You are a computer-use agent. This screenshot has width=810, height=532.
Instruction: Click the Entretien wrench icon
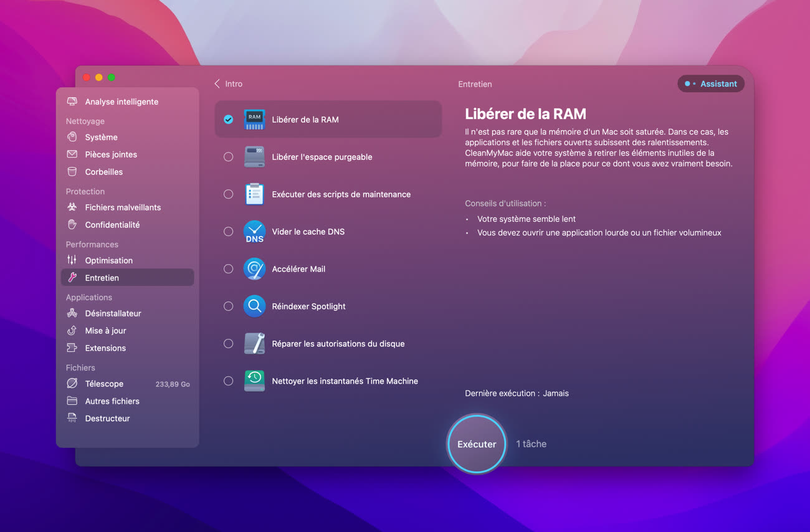[x=72, y=278]
